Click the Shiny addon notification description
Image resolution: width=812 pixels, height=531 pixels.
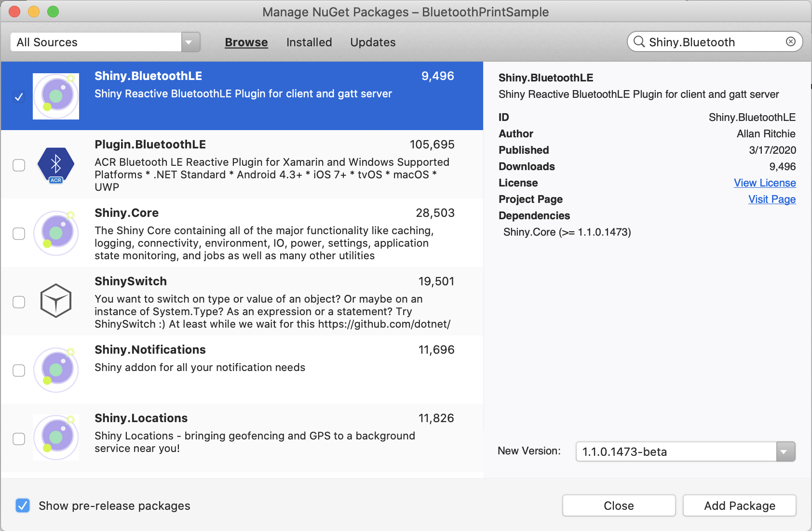[200, 368]
